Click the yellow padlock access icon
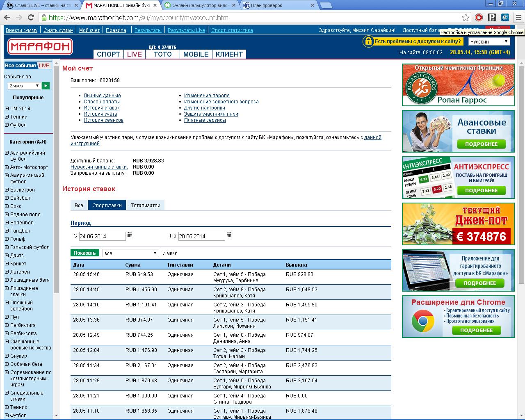 click(368, 41)
